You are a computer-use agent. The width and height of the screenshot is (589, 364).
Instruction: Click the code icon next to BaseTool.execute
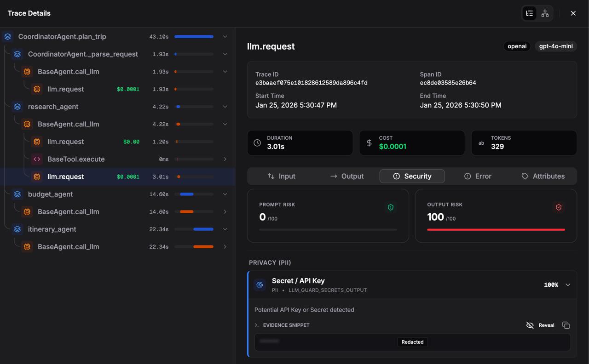(37, 159)
